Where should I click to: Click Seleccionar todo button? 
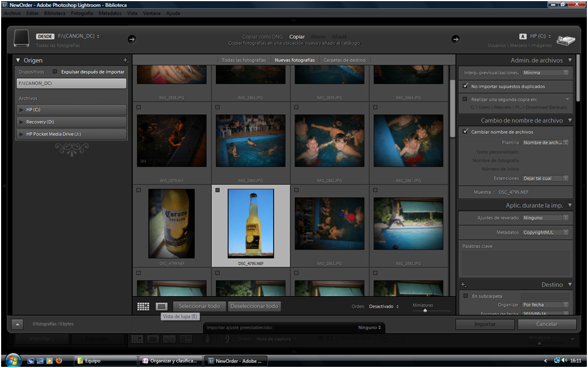pyautogui.click(x=199, y=306)
